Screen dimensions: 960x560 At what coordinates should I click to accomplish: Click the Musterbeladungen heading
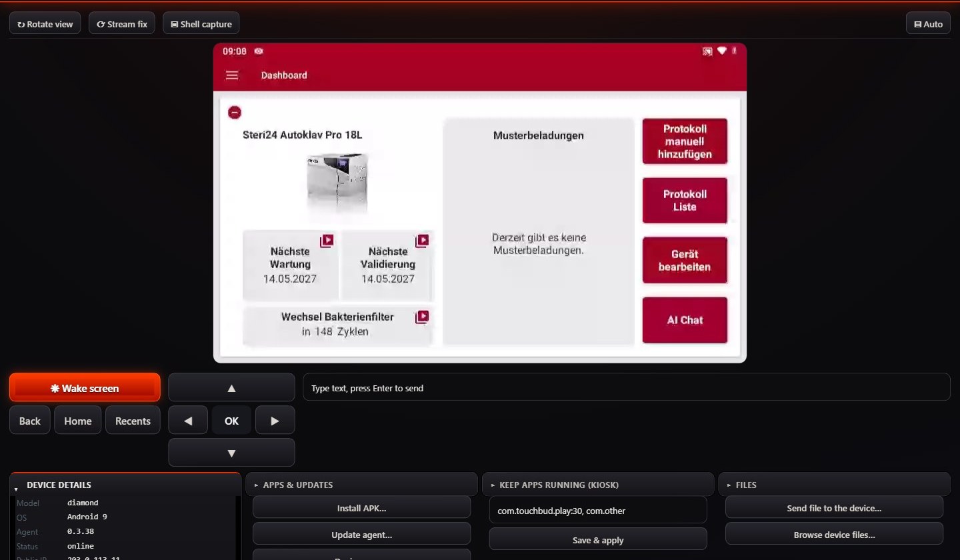[x=539, y=135]
